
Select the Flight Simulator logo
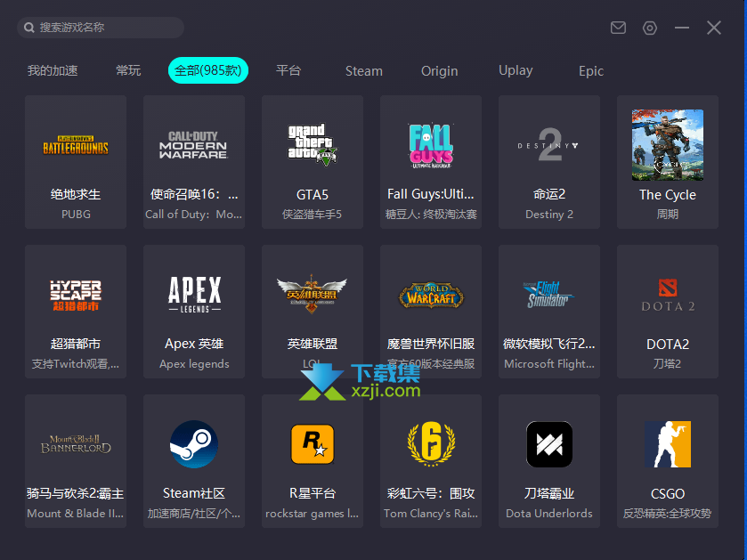548,295
